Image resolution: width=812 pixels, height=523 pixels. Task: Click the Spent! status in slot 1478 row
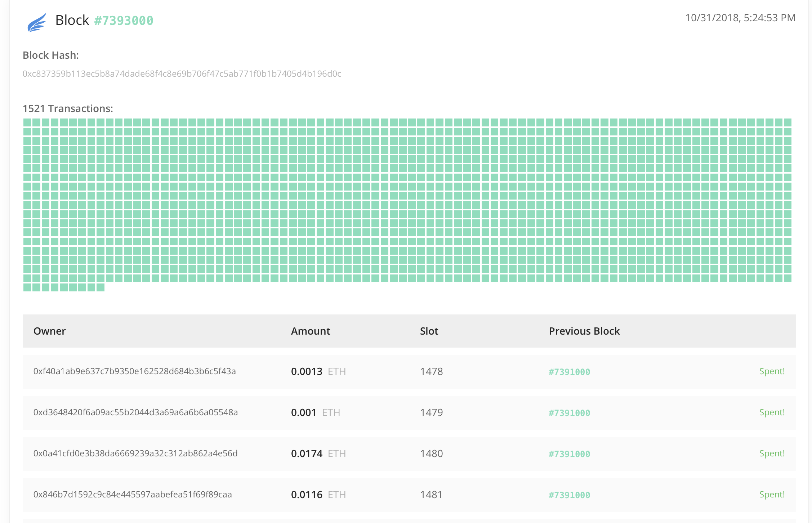click(x=772, y=371)
